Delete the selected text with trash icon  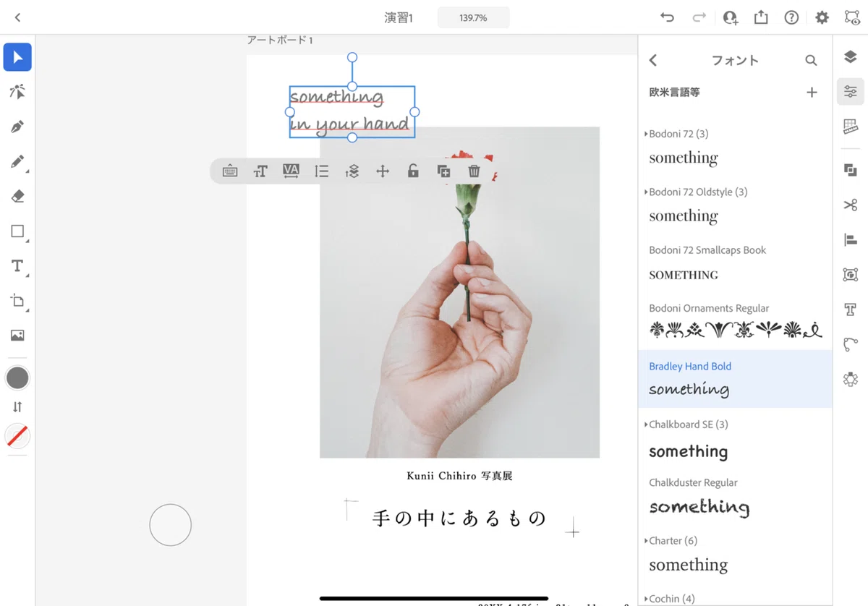click(x=474, y=171)
